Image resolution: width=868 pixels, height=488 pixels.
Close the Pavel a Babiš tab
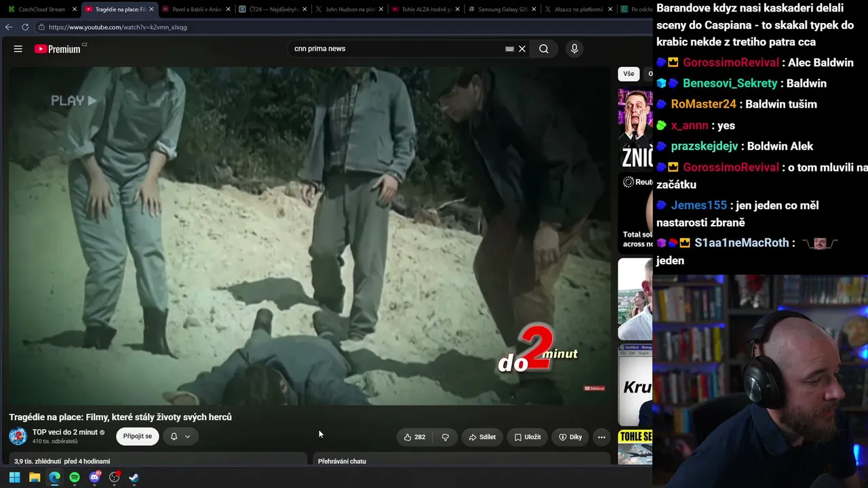pos(228,9)
